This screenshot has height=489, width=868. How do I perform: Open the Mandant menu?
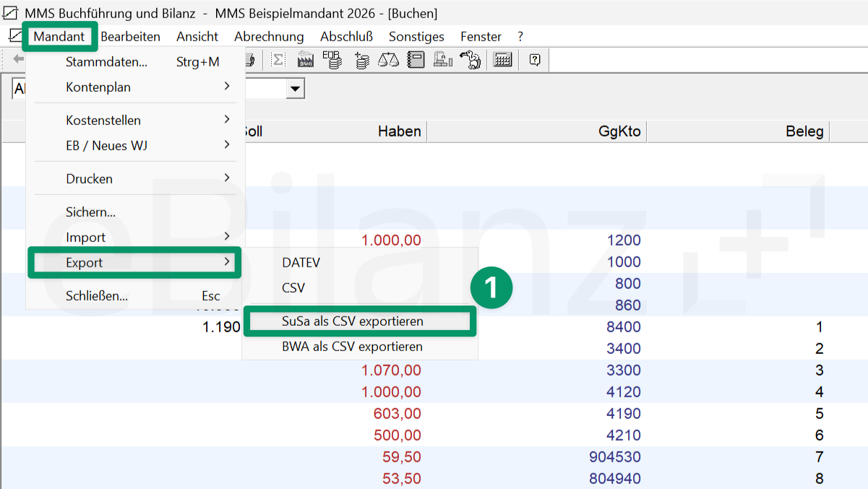(x=59, y=36)
